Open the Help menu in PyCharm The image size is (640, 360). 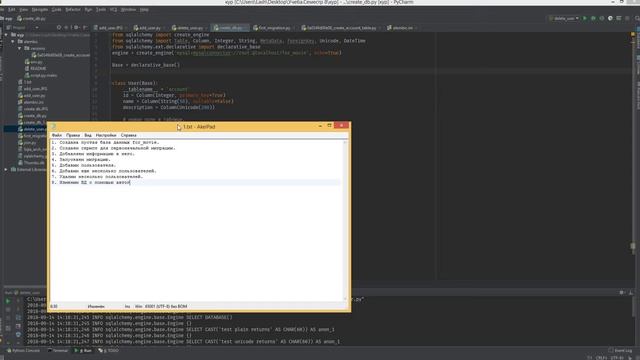click(144, 9)
